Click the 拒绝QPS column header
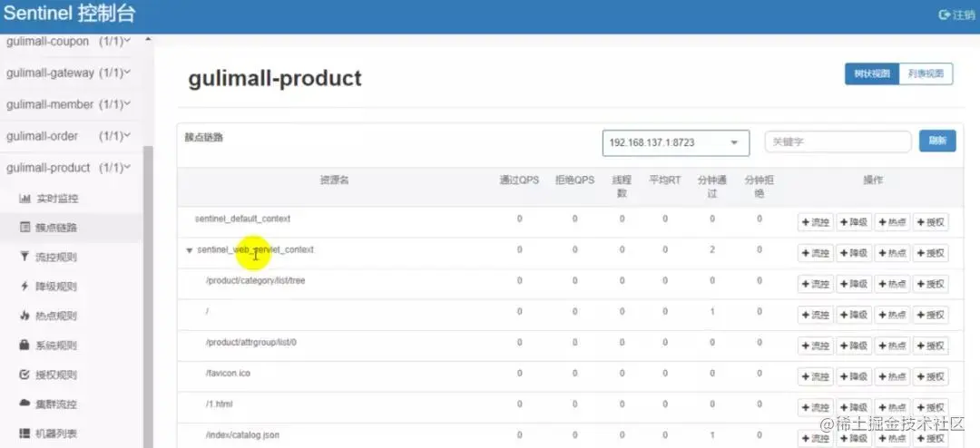 [575, 180]
